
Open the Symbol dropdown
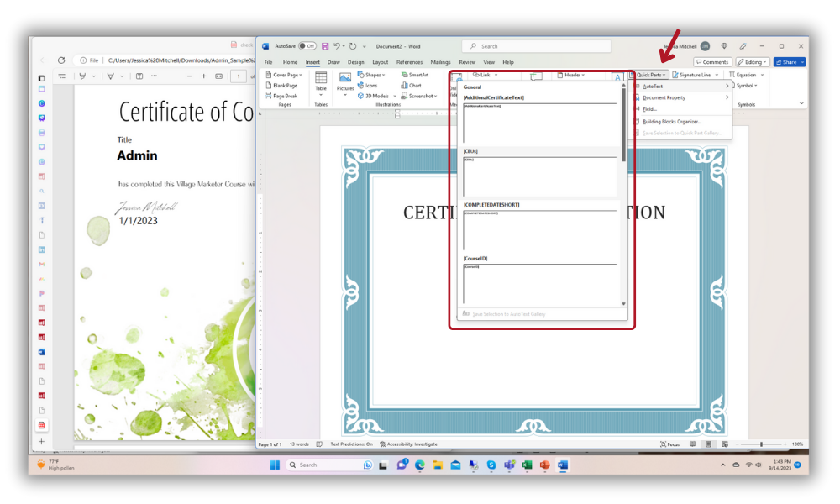(747, 85)
